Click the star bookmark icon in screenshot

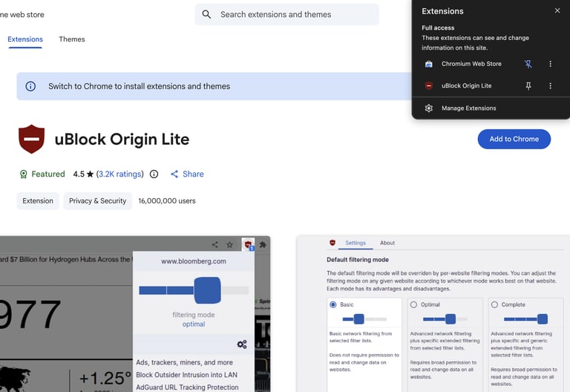click(x=230, y=245)
